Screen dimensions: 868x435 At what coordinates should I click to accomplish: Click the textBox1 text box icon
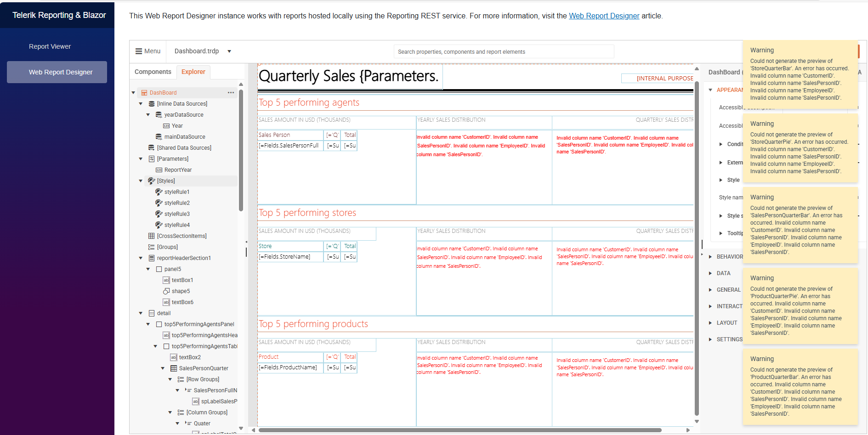[x=166, y=280]
